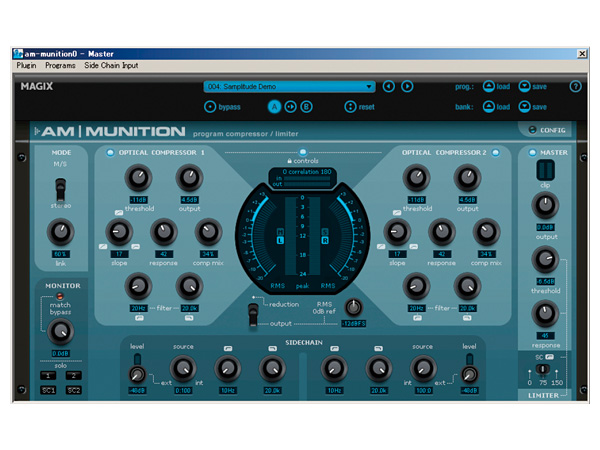Switch the limiter 0/75/150 selector
Screen dimensions: 600x450
(542, 370)
